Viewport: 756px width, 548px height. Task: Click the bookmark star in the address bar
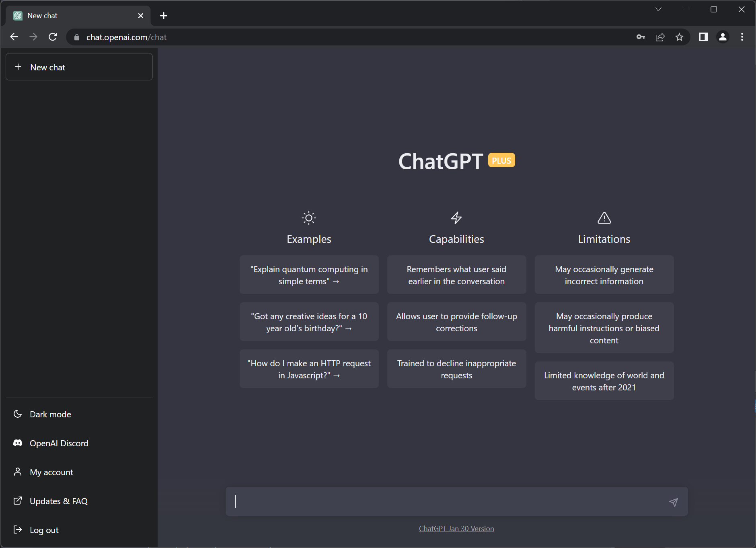(x=680, y=37)
